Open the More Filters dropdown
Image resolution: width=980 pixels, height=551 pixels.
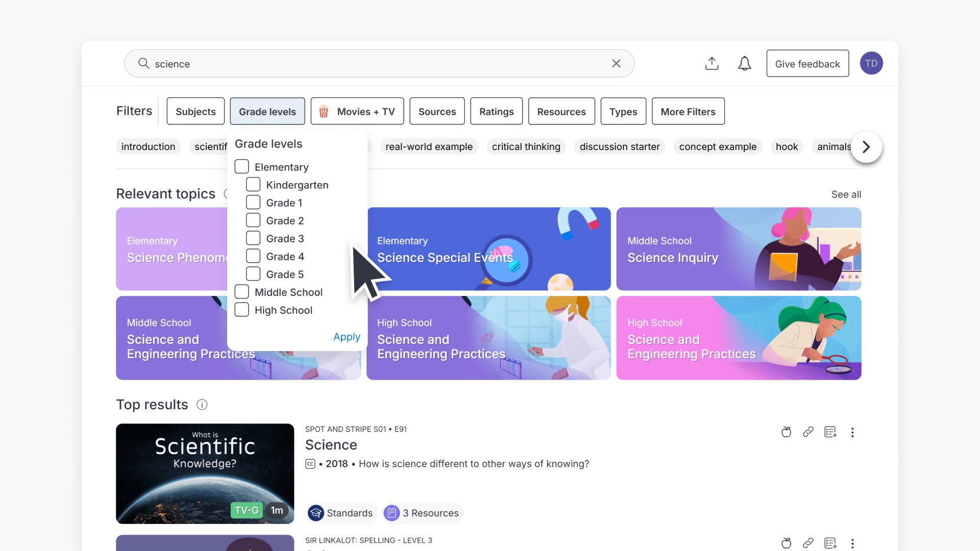[688, 111]
